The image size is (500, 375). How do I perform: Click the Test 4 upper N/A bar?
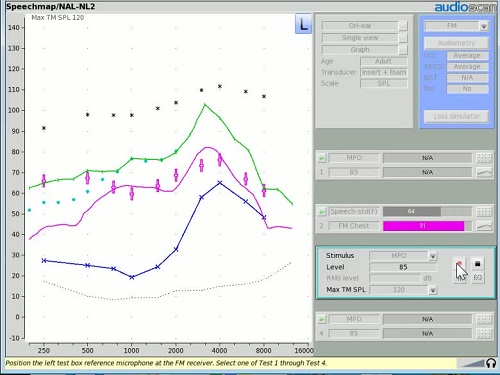click(427, 319)
